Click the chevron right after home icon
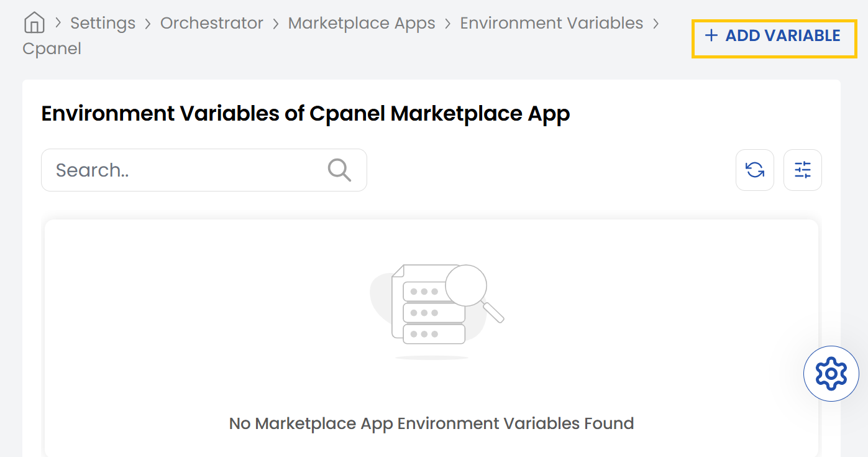 click(x=58, y=23)
